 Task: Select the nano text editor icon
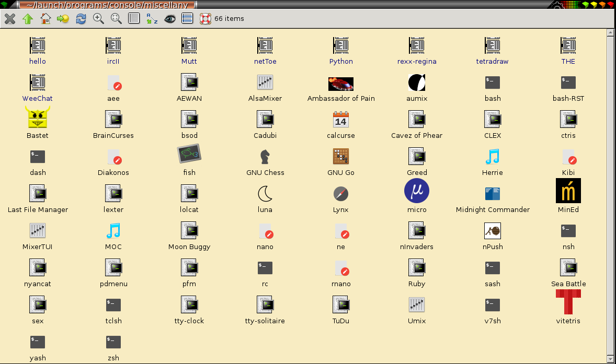click(266, 231)
